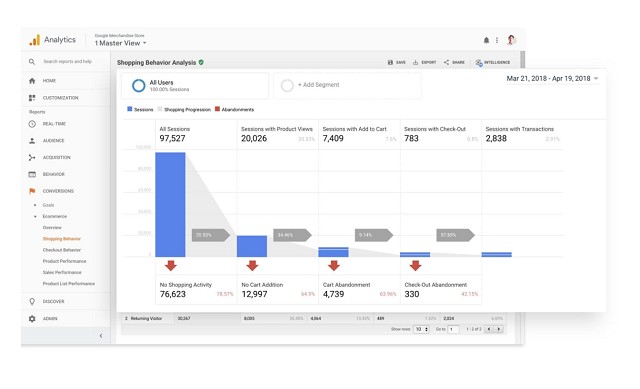Click the red Abandonments legend swatch
640x389 pixels.
[218, 109]
